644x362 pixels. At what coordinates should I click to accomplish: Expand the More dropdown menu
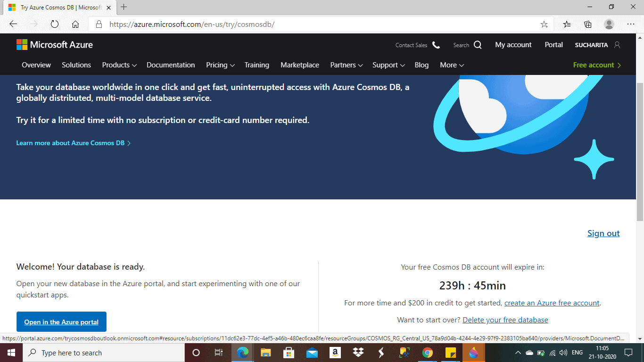(452, 65)
